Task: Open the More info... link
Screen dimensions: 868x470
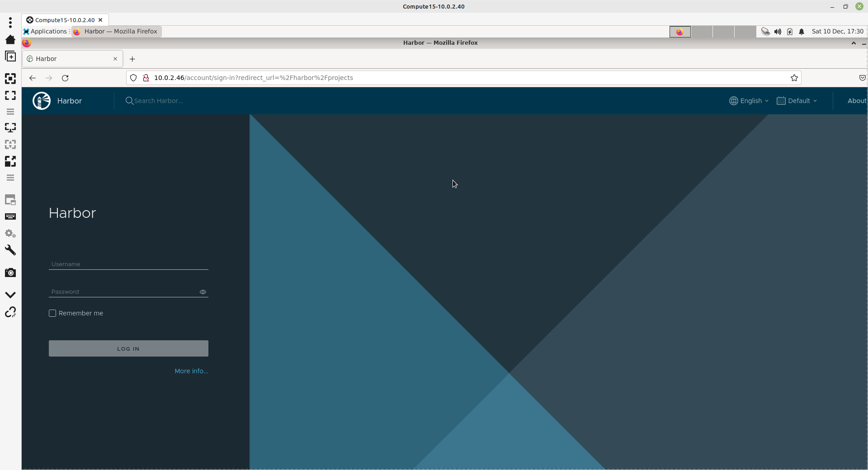Action: [191, 371]
